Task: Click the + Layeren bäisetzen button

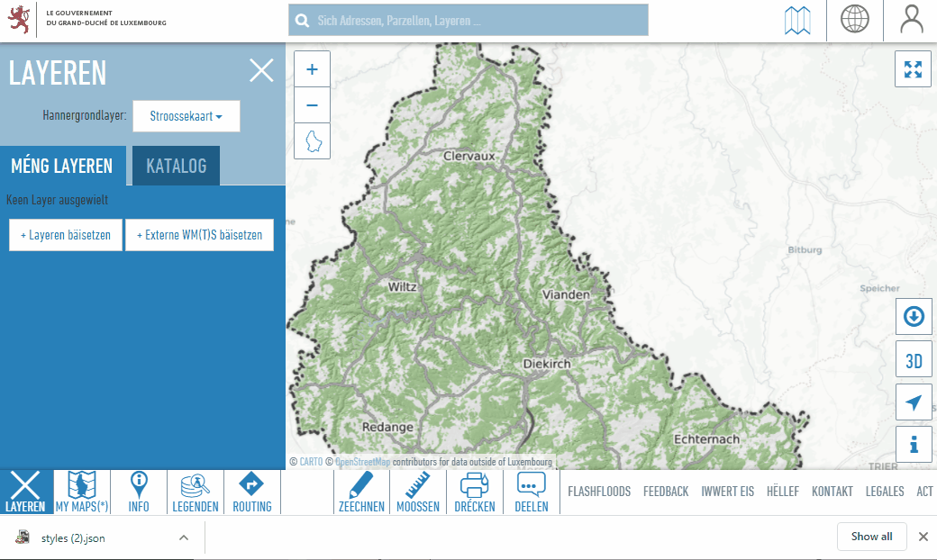Action: pos(66,235)
